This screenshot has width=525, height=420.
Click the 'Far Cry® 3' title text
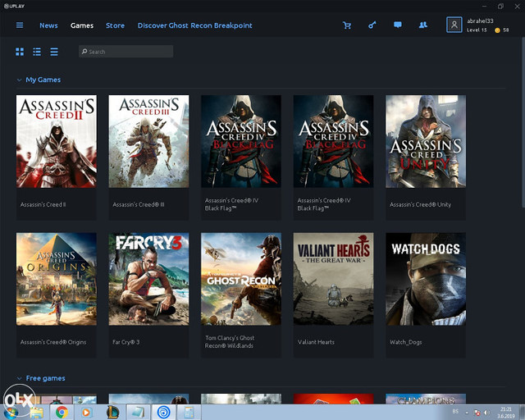point(126,342)
